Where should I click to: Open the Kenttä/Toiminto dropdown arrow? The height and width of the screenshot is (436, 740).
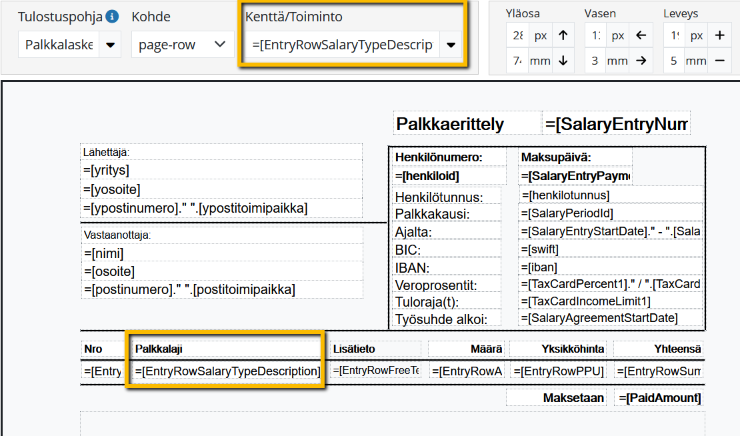pyautogui.click(x=452, y=45)
